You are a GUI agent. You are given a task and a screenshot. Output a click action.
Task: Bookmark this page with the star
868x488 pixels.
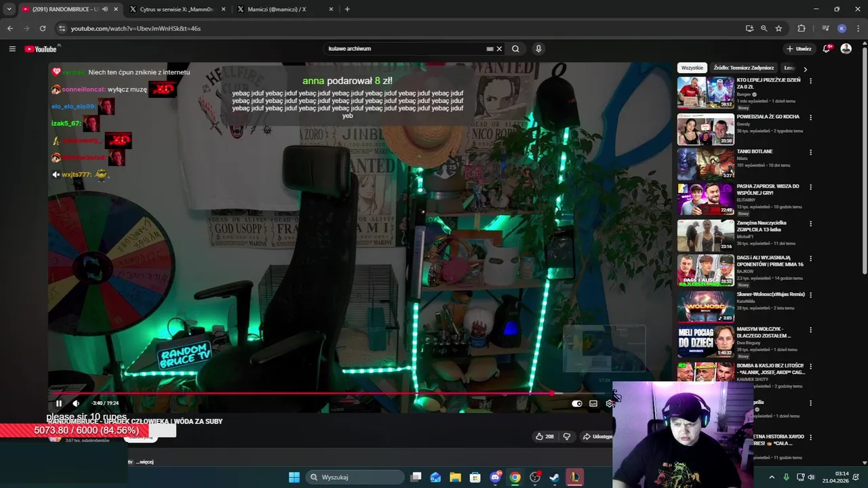click(x=778, y=28)
